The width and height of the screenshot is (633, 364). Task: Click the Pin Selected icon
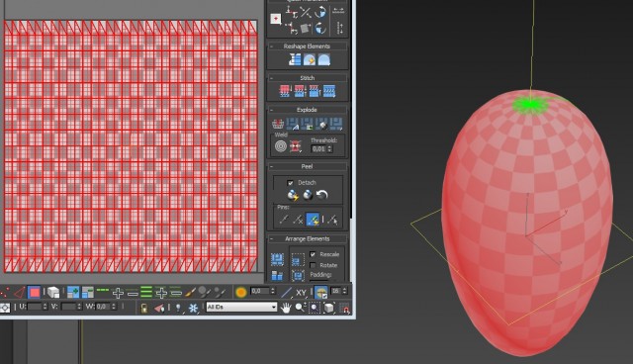[284, 220]
